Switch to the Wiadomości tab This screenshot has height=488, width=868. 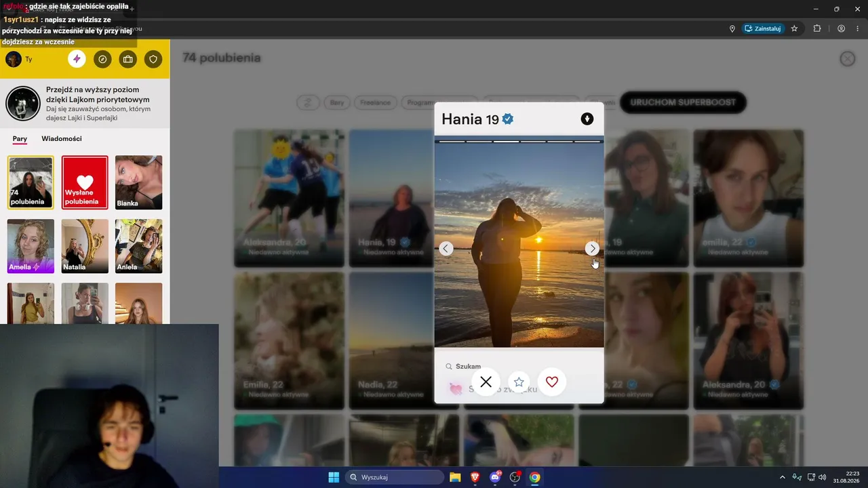[x=62, y=139]
